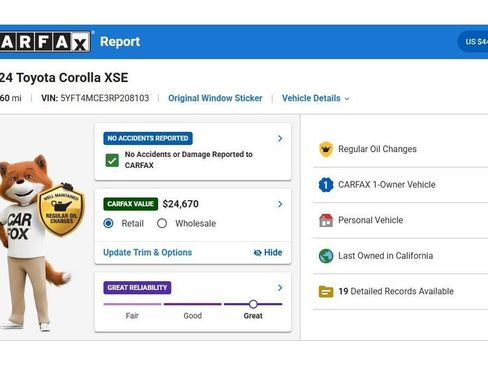Click the Regular Oil Changes text
The image size is (488, 366).
click(x=377, y=149)
